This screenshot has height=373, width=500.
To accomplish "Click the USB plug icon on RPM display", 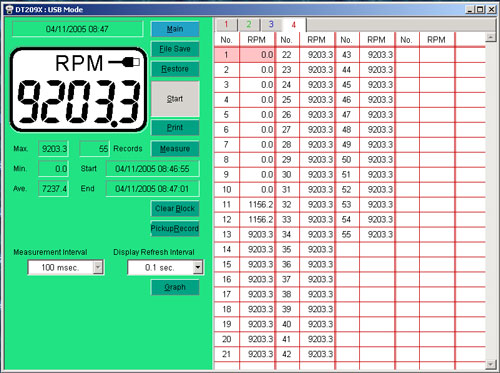I will coord(124,62).
